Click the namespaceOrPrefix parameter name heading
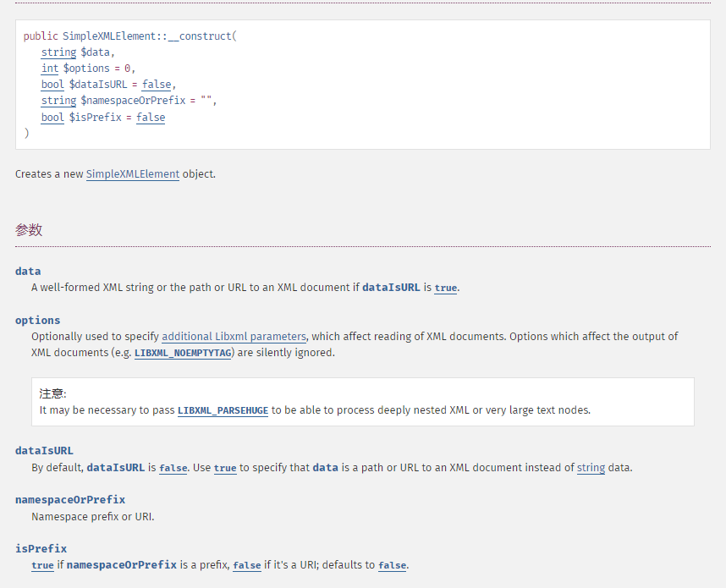This screenshot has height=588, width=726. [70, 499]
